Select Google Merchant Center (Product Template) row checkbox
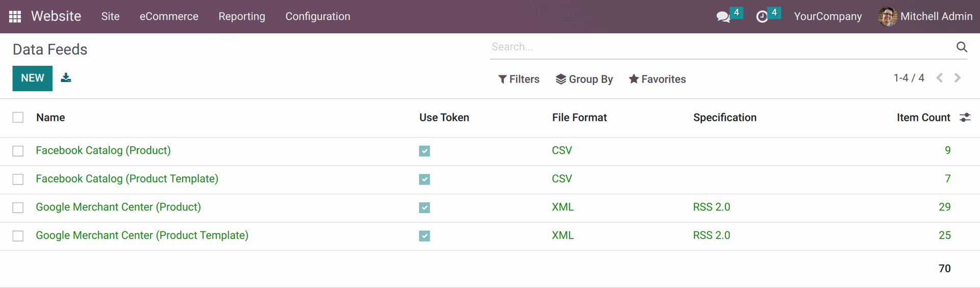The width and height of the screenshot is (980, 288). tap(18, 236)
